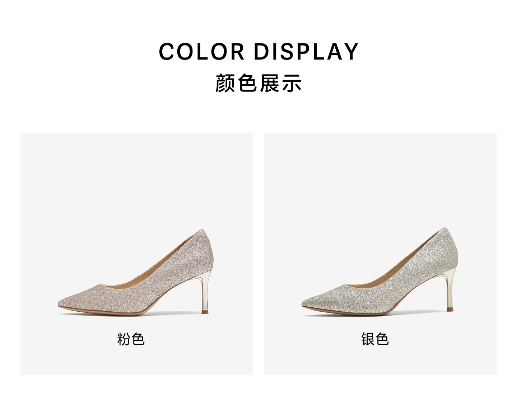Click the 颜色展示 subtitle text

(x=258, y=83)
